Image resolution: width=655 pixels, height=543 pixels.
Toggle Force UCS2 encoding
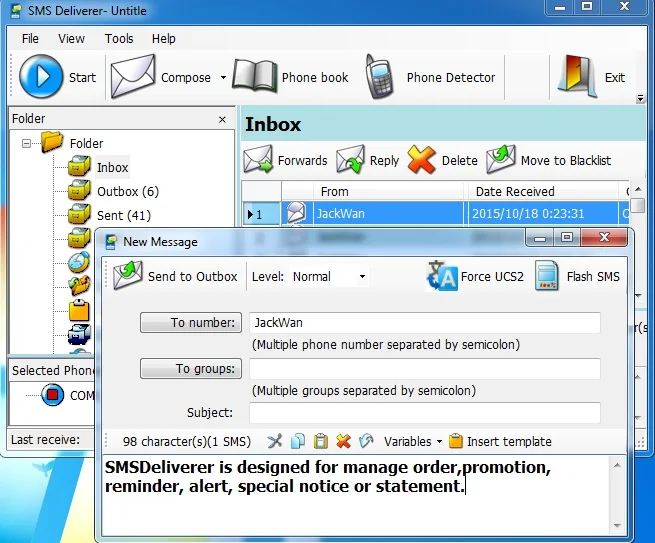[475, 277]
